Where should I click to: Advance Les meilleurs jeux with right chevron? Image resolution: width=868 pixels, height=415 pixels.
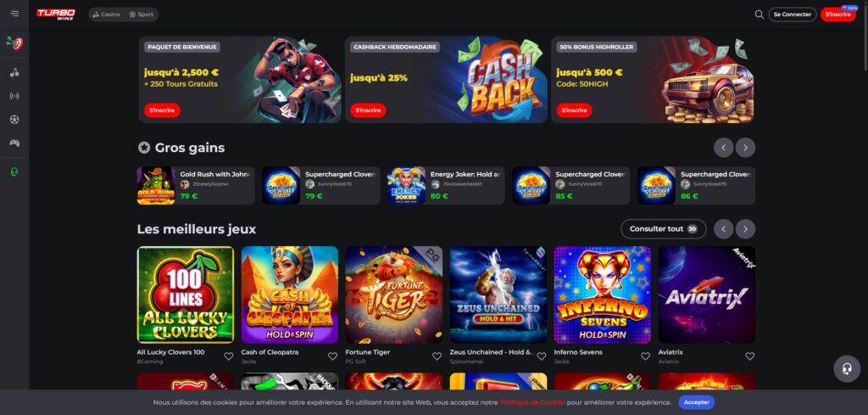pos(745,229)
